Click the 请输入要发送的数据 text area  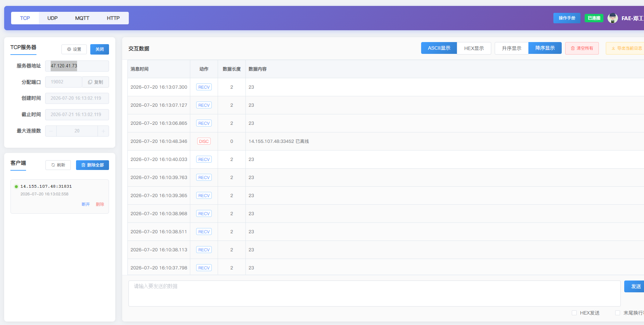click(x=374, y=293)
